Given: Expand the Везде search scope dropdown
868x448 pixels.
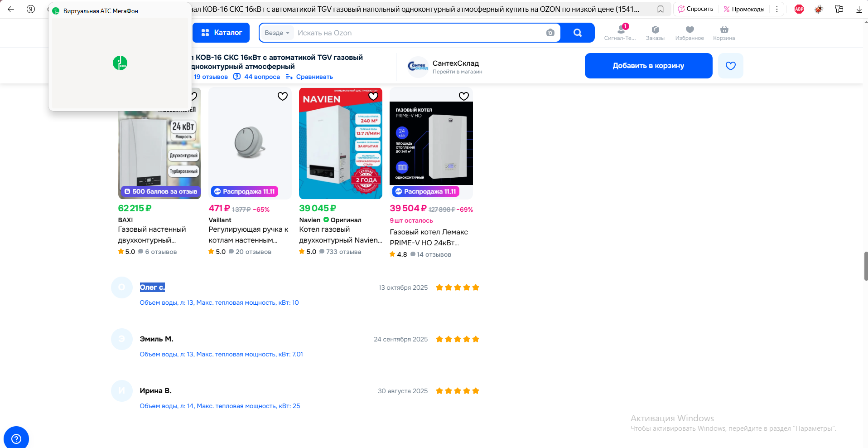Looking at the screenshot, I should click(x=277, y=33).
